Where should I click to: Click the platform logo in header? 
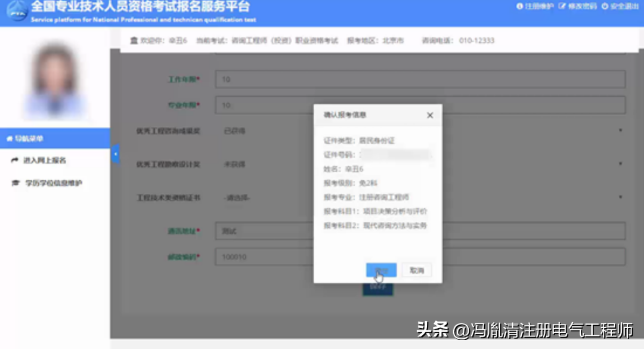17,11
